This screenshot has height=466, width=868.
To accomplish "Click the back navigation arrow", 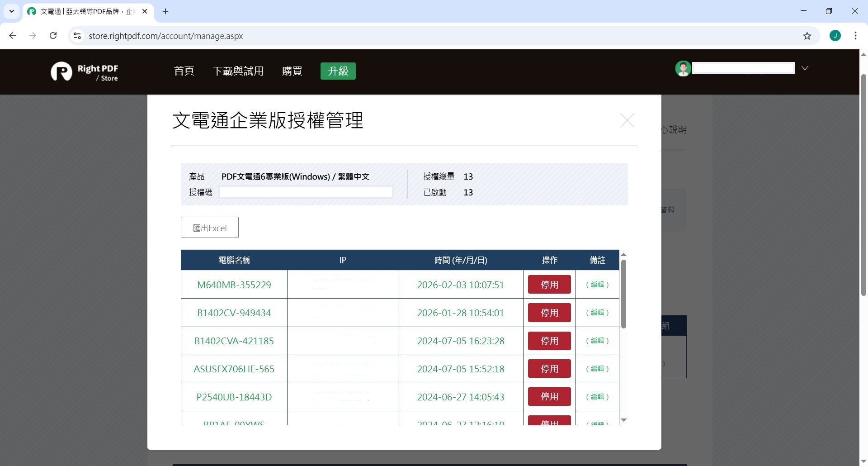I will tap(13, 36).
